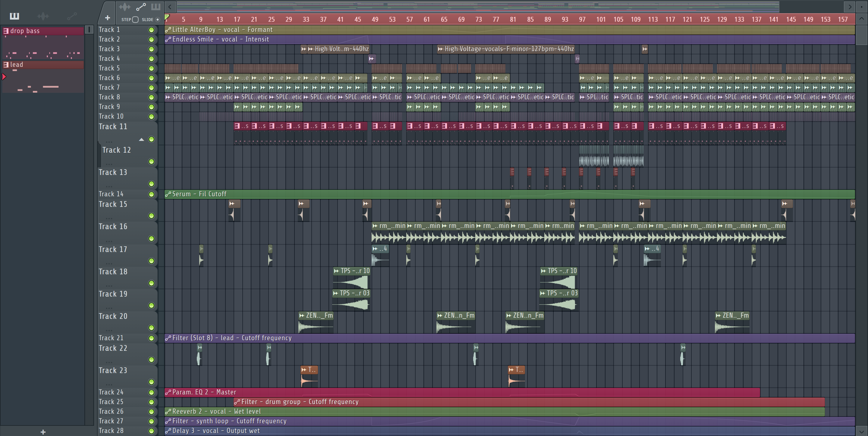Click Little AlterBoy automation clip icon
This screenshot has height=436, width=868.
[168, 30]
